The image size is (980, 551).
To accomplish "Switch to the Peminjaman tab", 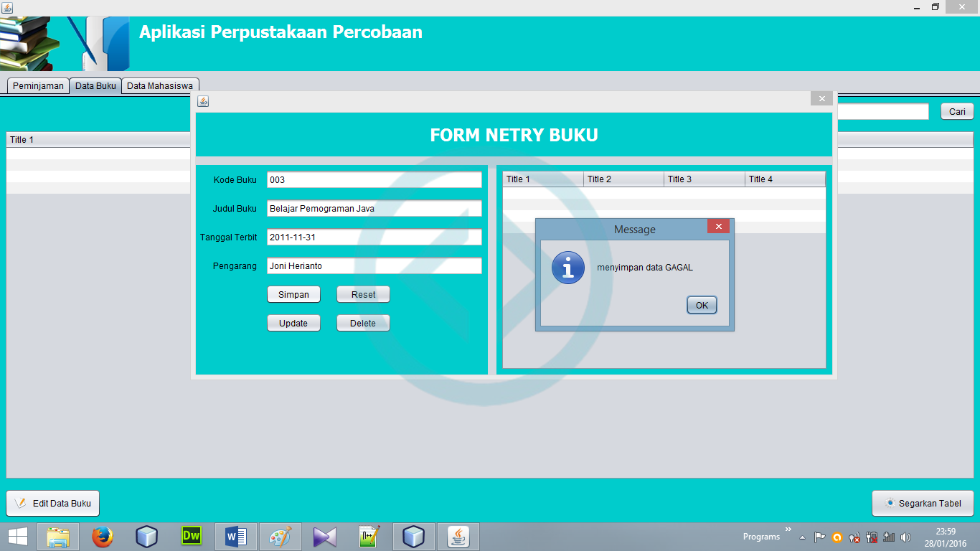I will point(39,86).
